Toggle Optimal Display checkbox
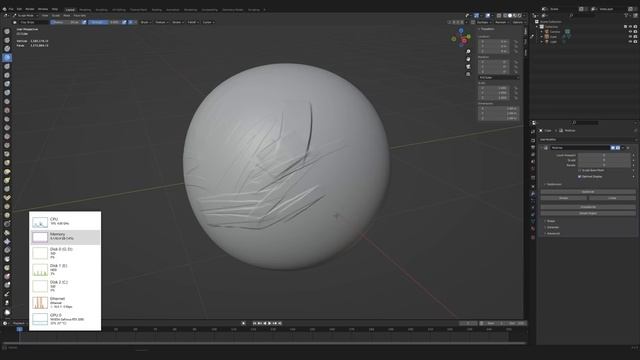640x360 pixels. [580, 176]
